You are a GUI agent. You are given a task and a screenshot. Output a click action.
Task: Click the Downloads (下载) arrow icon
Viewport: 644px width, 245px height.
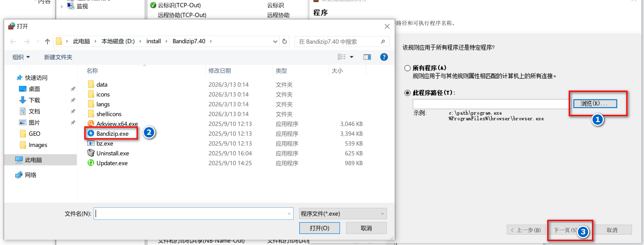[x=23, y=100]
